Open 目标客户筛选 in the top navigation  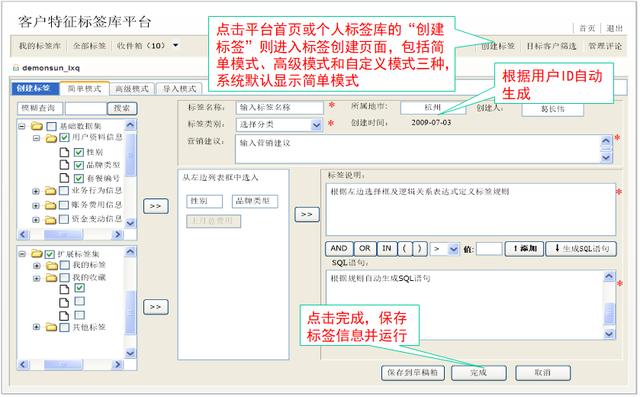(551, 46)
